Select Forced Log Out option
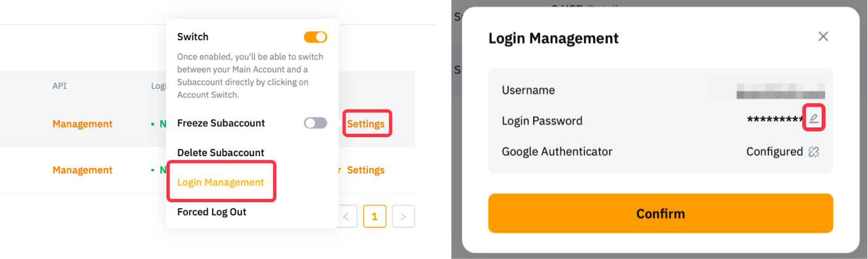The width and height of the screenshot is (868, 259). click(212, 212)
